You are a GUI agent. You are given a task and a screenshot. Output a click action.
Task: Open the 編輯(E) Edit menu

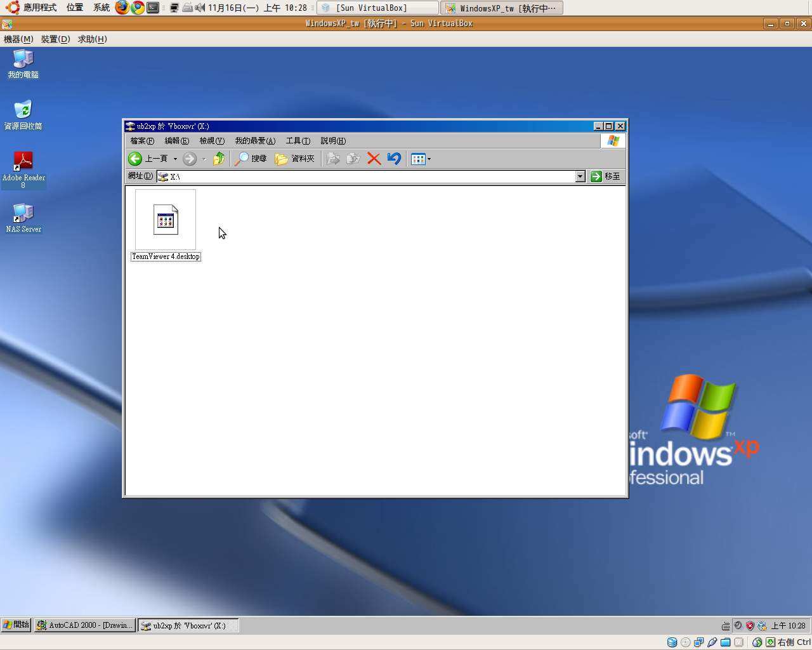tap(177, 141)
